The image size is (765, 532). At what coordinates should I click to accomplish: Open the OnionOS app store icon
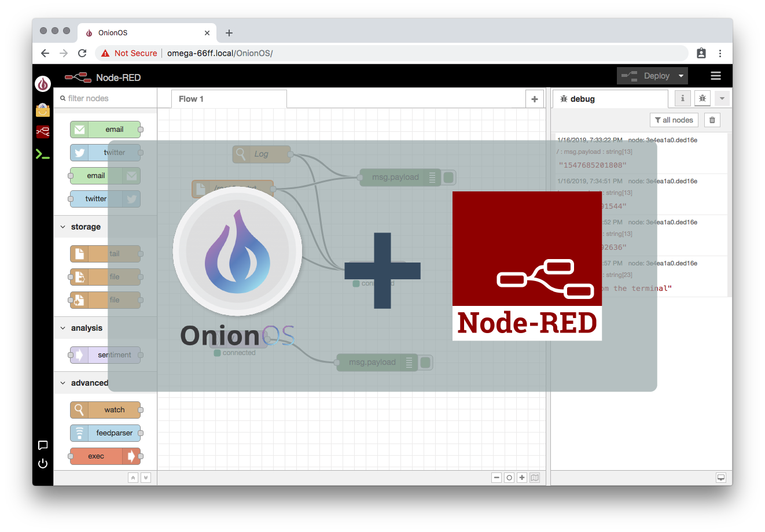(x=43, y=110)
